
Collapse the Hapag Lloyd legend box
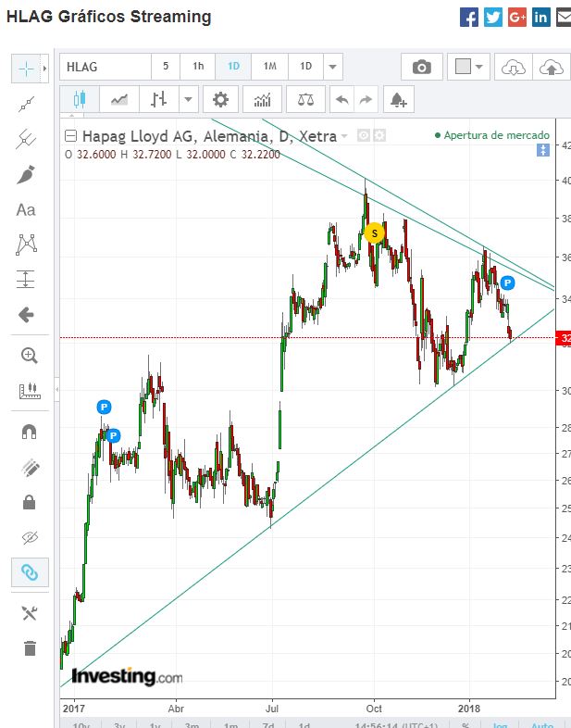[70, 136]
